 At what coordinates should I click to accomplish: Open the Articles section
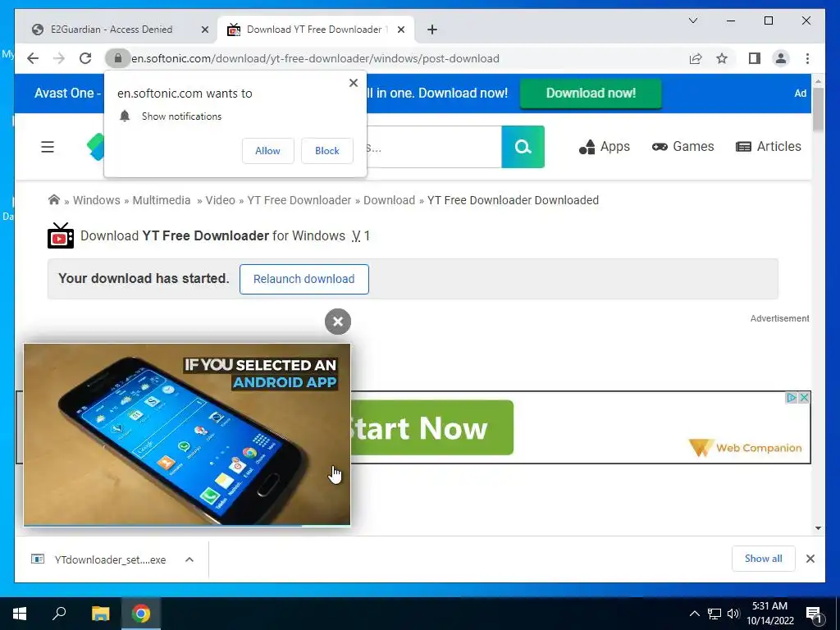pyautogui.click(x=768, y=146)
